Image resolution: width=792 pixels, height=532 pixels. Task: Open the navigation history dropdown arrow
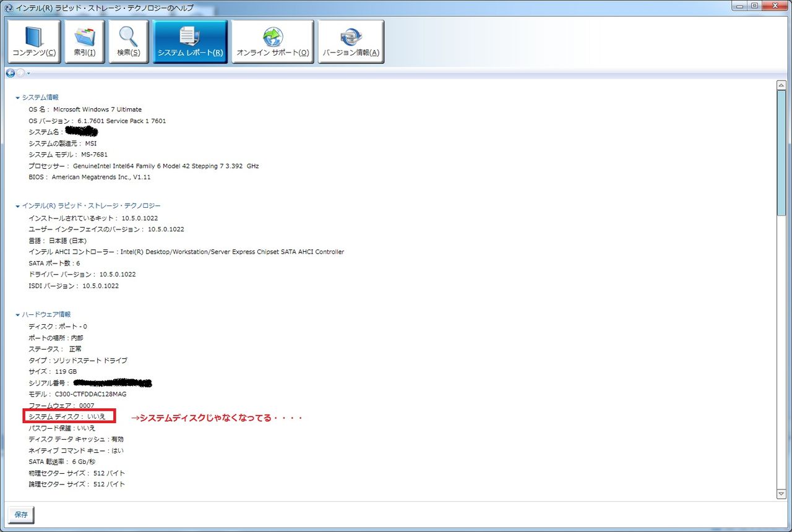pos(28,74)
